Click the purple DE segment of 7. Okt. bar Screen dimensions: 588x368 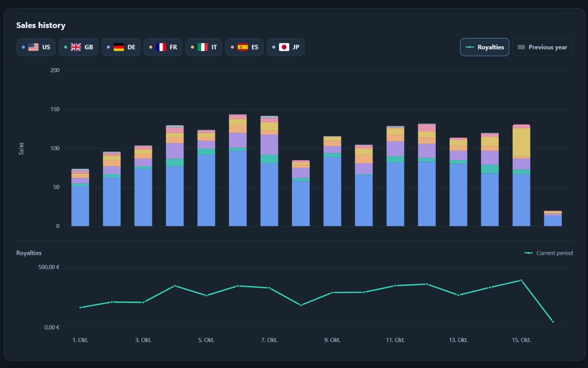tap(269, 144)
